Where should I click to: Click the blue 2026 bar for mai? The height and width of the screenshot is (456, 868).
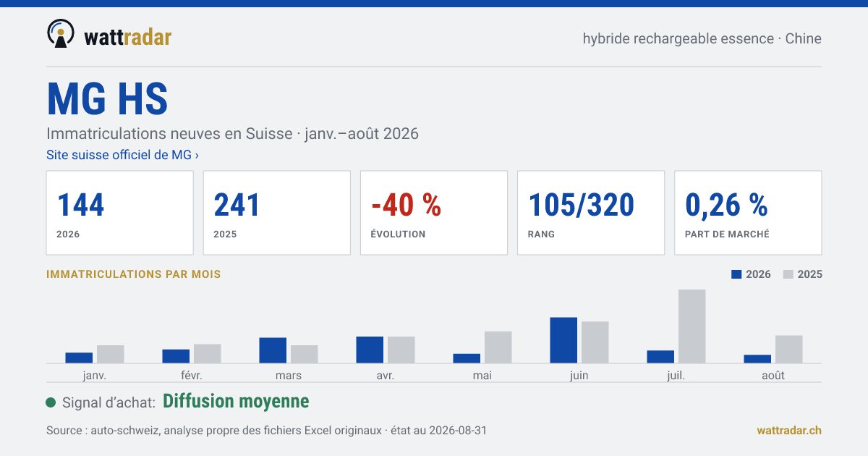pyautogui.click(x=467, y=358)
